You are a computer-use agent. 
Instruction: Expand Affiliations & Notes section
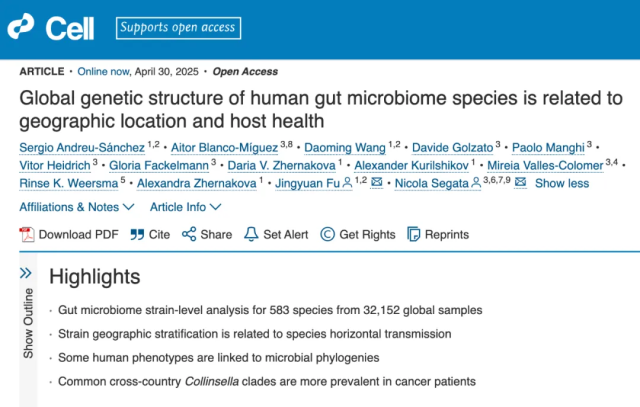click(x=77, y=207)
